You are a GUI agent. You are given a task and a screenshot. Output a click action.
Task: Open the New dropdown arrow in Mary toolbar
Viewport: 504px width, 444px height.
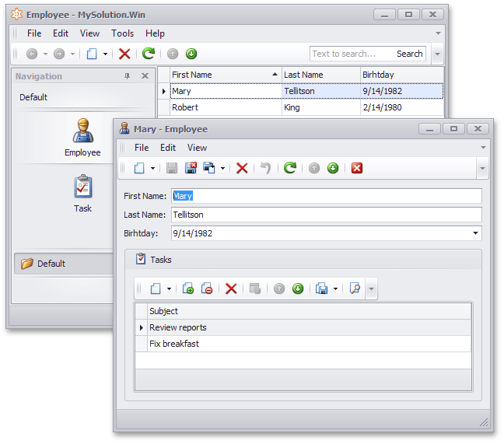click(153, 168)
